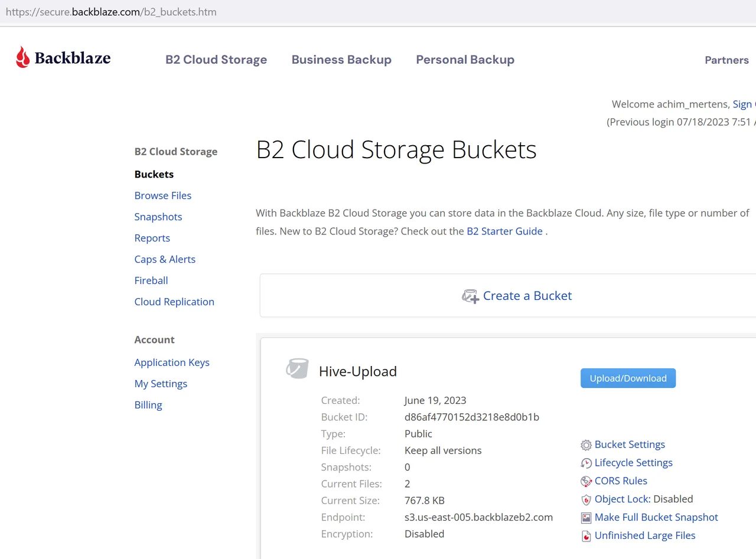This screenshot has width=756, height=559.
Task: Click the Hive-Upload bucket icon
Action: (297, 368)
